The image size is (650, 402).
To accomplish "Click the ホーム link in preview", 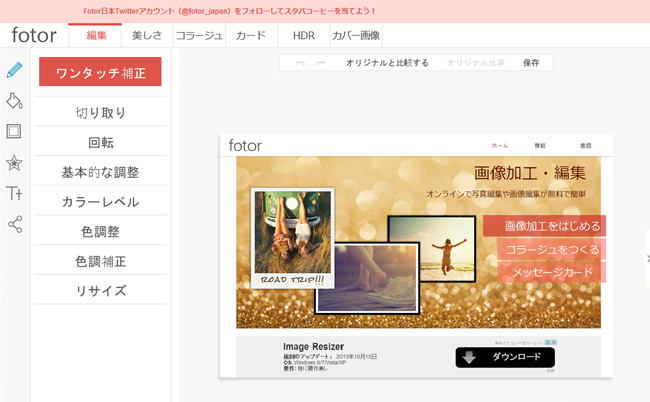I will 500,145.
